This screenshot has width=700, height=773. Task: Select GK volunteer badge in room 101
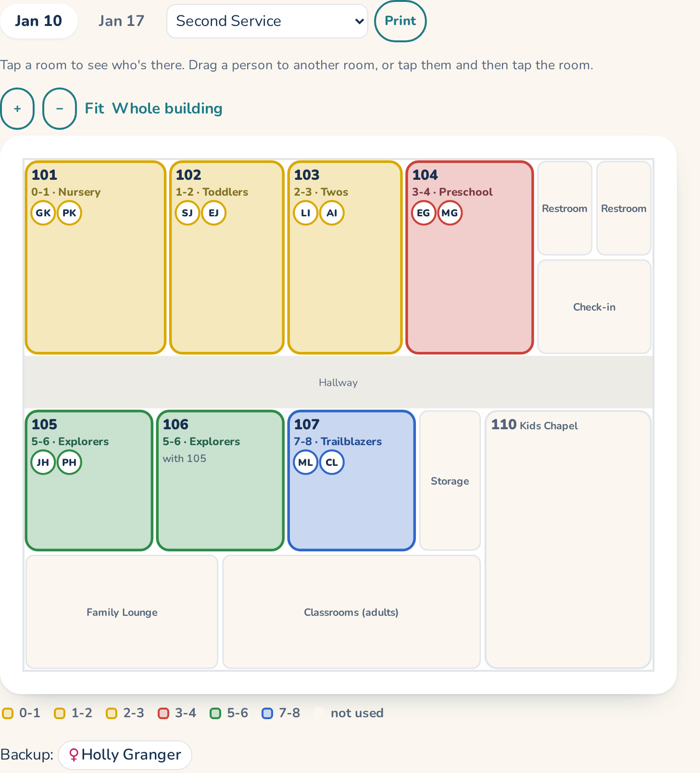(x=43, y=213)
